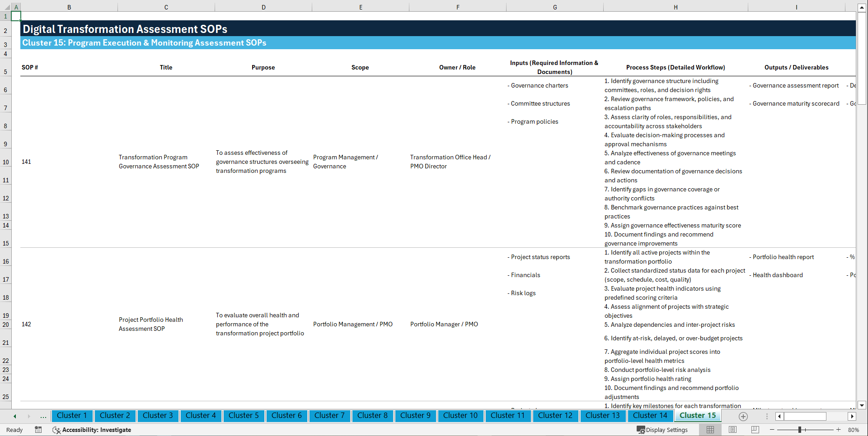Select the Cluster 14 tab
The height and width of the screenshot is (436, 868).
pos(650,416)
